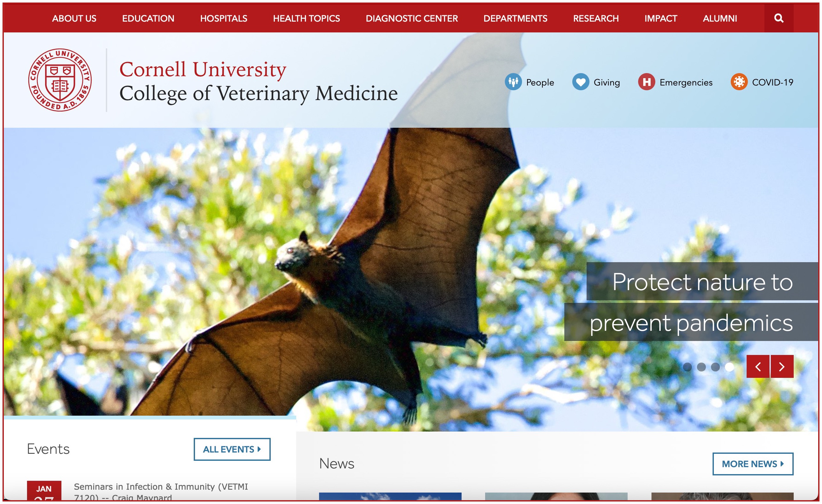This screenshot has height=504, width=822.
Task: Open the Hospitals menu
Action: click(224, 18)
